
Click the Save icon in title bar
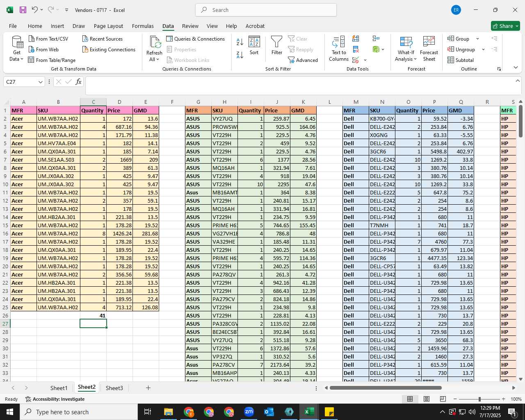pyautogui.click(x=23, y=10)
